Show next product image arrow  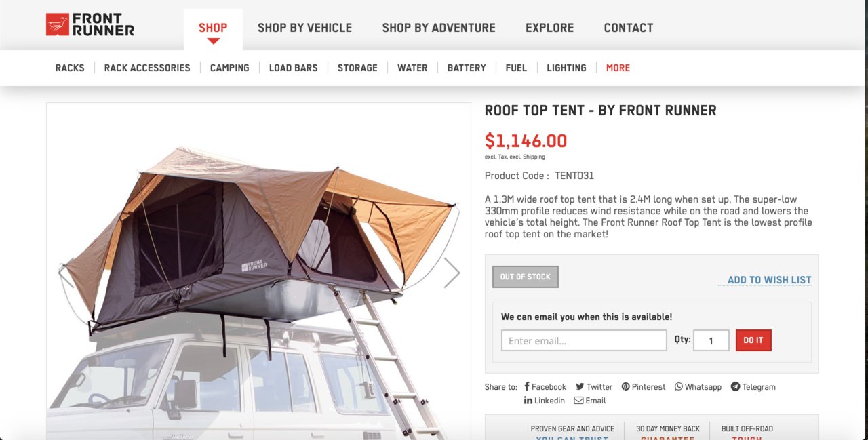click(452, 273)
